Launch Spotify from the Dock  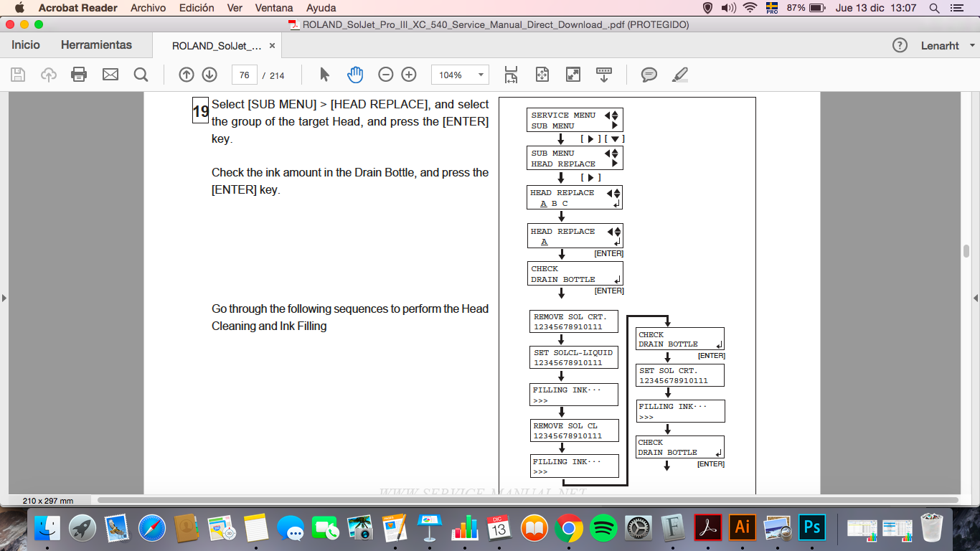tap(603, 529)
